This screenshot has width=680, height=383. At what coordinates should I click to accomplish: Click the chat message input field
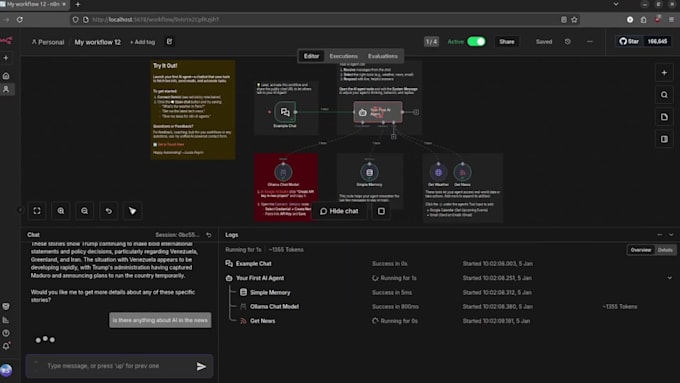tap(119, 366)
